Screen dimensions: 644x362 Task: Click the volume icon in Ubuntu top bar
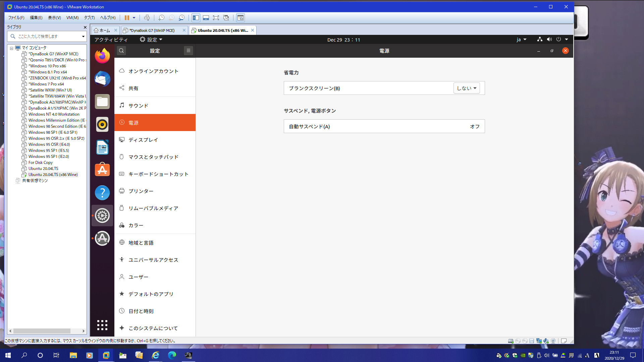(549, 39)
